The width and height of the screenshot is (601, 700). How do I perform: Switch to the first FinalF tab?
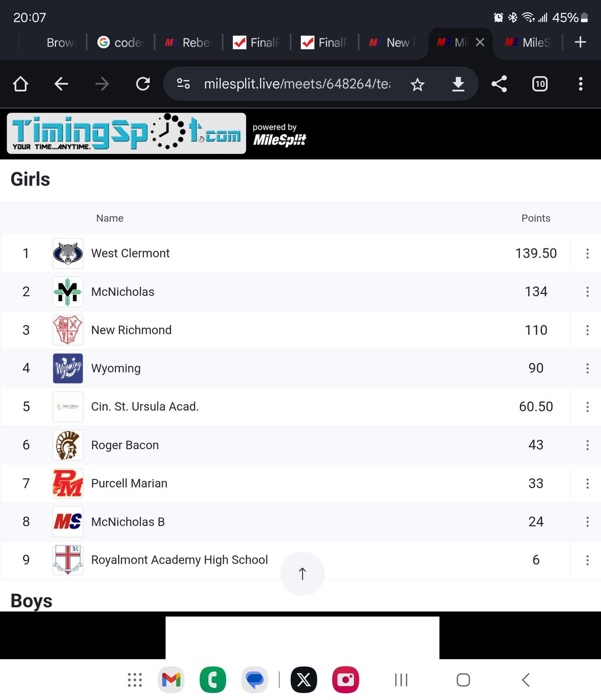pyautogui.click(x=256, y=42)
